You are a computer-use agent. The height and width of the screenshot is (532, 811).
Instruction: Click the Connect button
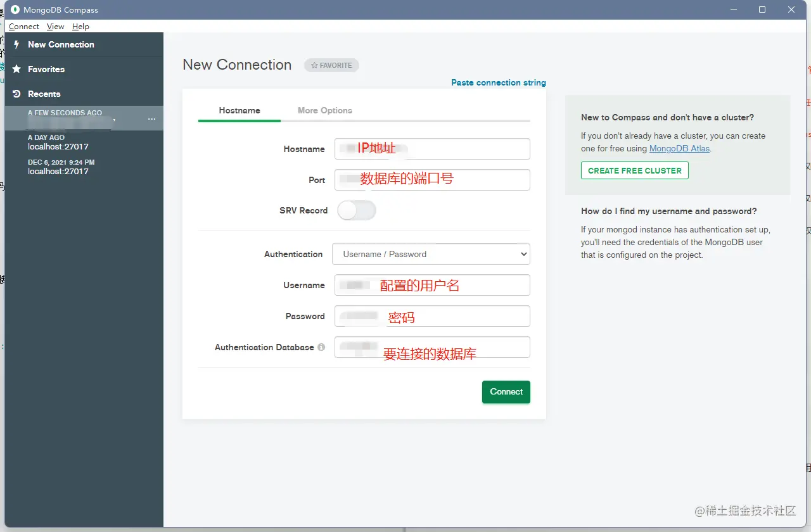pyautogui.click(x=506, y=391)
